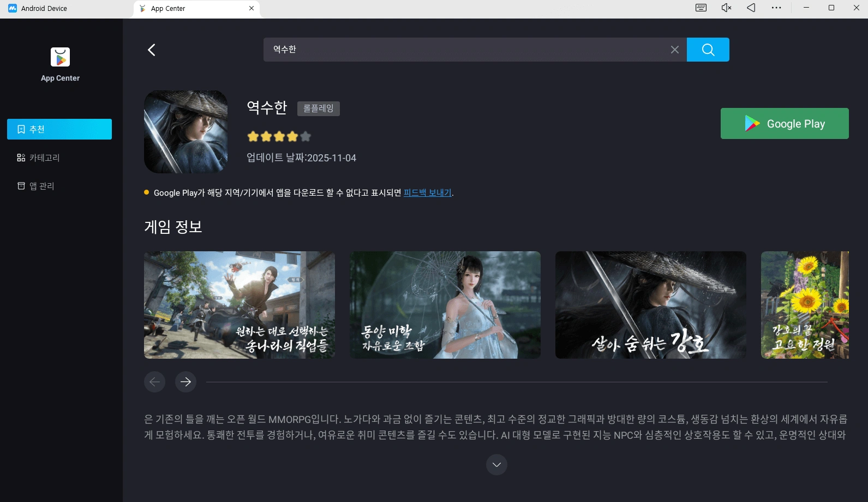Click next screenshot arrow button
868x502 pixels.
pos(185,382)
